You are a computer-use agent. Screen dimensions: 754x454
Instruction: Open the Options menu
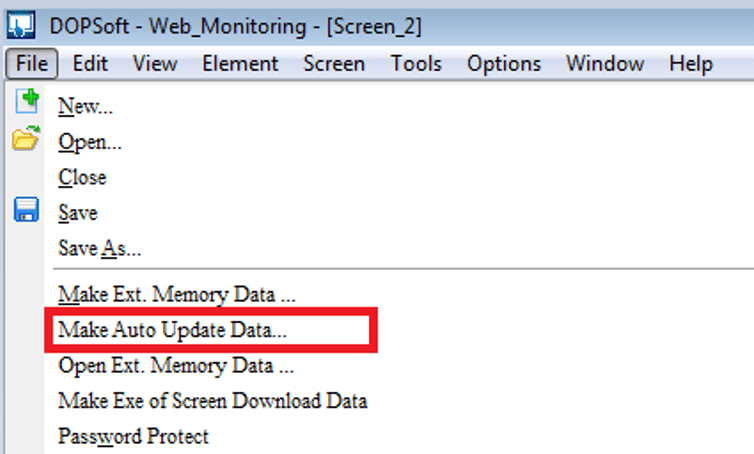click(504, 63)
